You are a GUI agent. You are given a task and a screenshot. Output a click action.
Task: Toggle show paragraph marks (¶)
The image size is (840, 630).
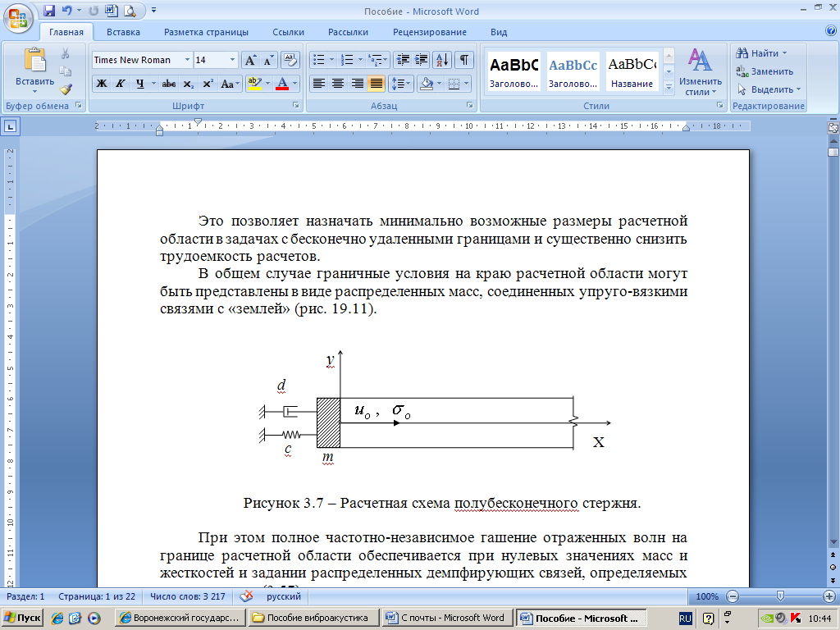(x=464, y=59)
